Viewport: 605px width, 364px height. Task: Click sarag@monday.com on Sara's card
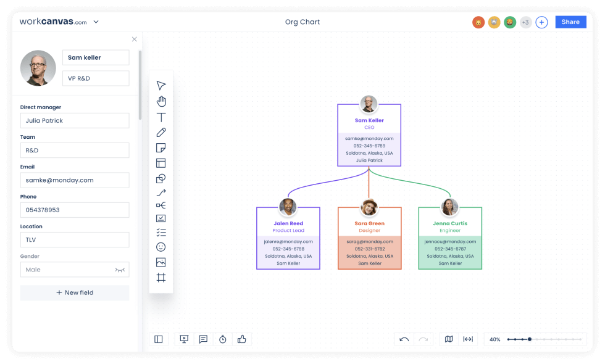tap(370, 242)
